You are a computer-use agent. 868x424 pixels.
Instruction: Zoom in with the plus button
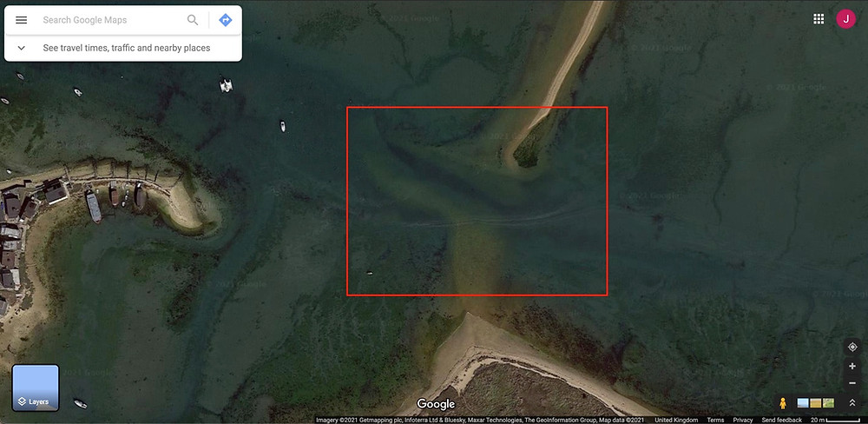click(852, 367)
